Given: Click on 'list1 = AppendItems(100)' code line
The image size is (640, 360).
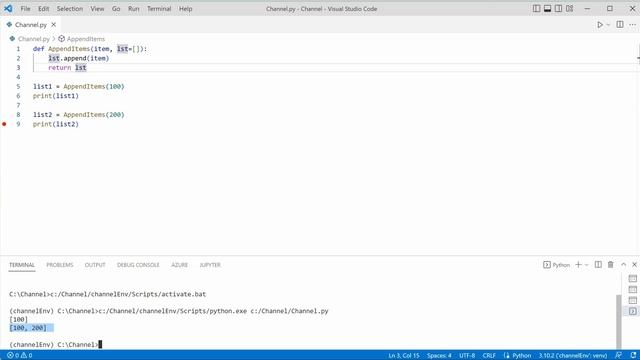Looking at the screenshot, I should click(79, 87).
